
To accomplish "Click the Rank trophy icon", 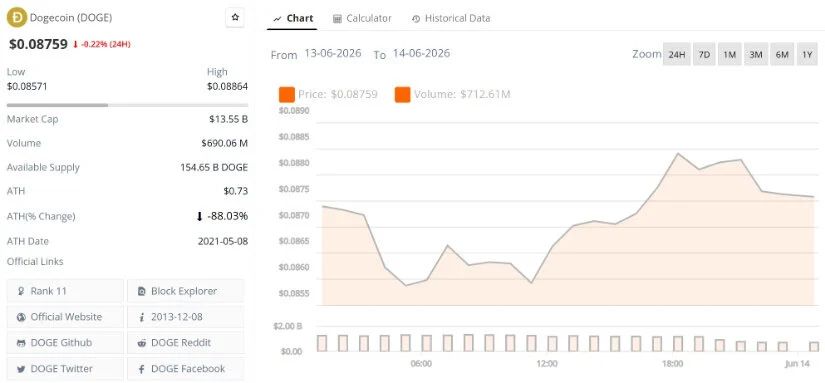I will 21,291.
